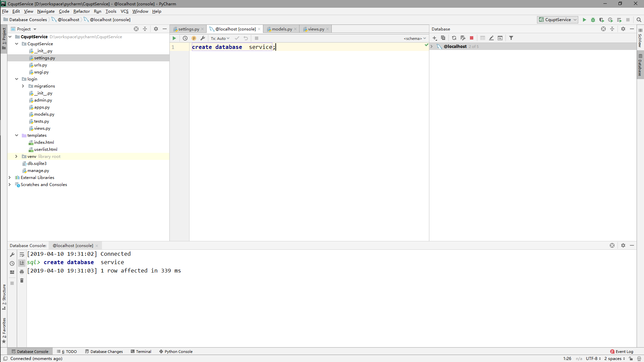Click the red disconnect button in Database panel

click(472, 38)
